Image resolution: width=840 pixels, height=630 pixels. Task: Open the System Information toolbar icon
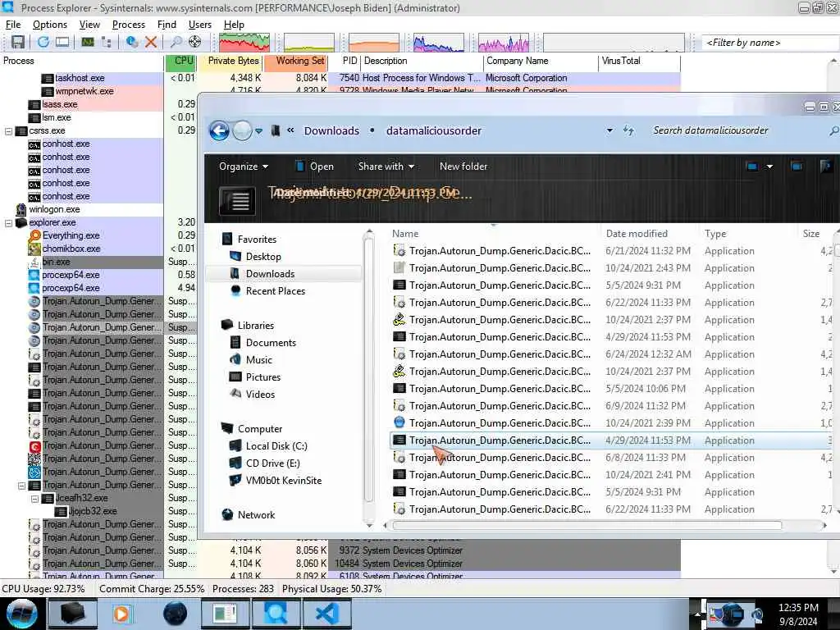point(88,42)
